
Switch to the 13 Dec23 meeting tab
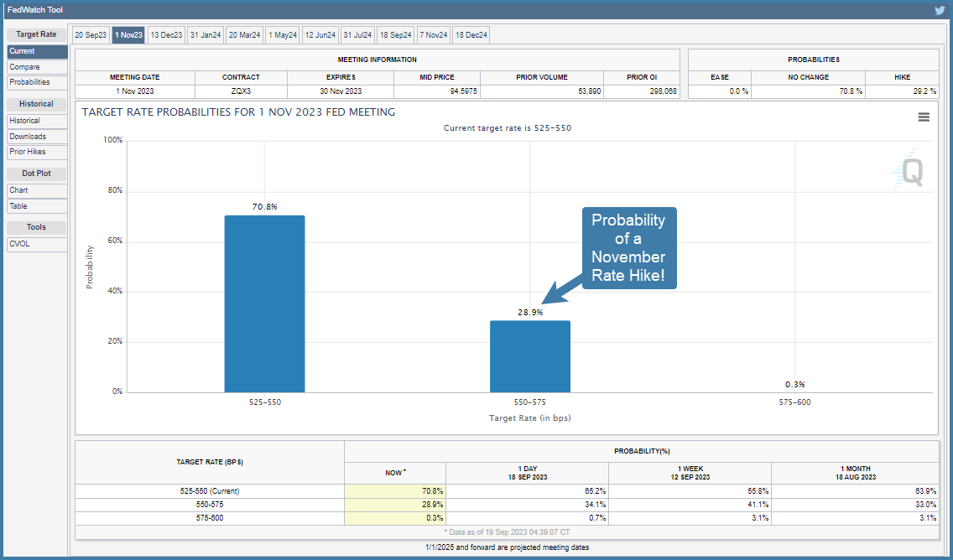pyautogui.click(x=167, y=35)
